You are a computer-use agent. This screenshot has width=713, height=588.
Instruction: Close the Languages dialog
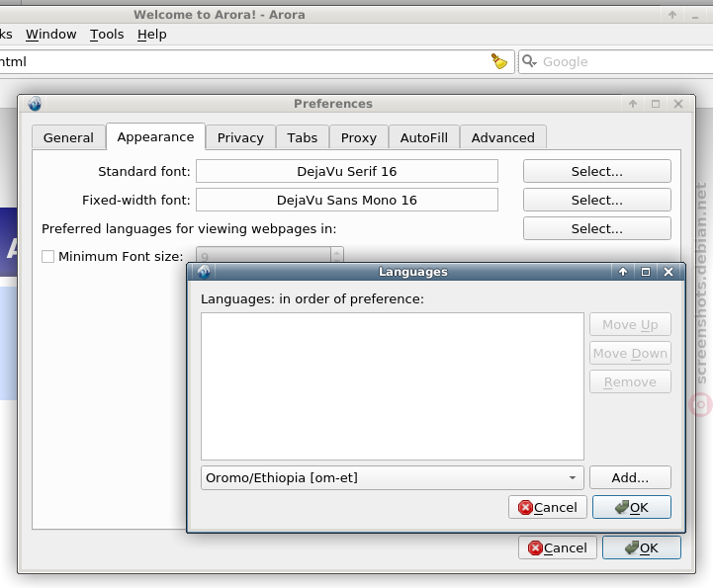(668, 272)
